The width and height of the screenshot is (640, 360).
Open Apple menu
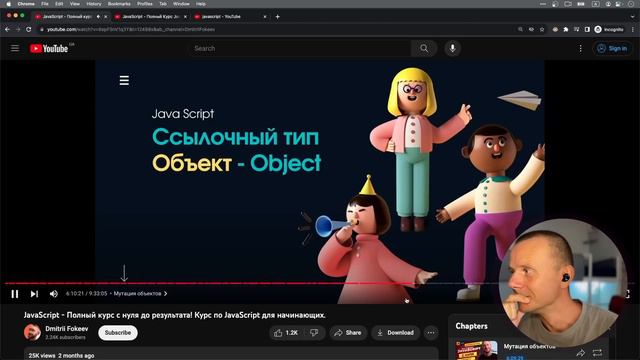tap(8, 4)
